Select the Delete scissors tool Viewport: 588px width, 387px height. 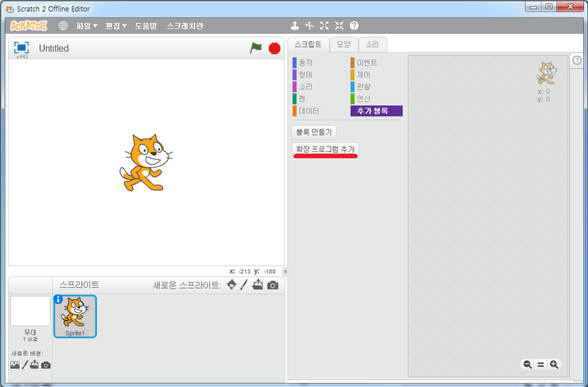[309, 25]
